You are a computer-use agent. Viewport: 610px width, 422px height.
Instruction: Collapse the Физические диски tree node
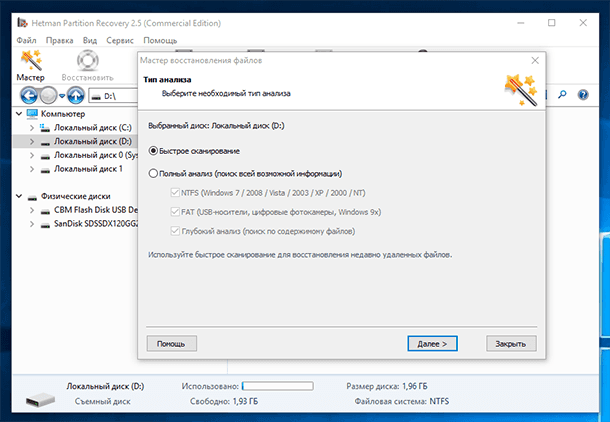pos(19,196)
